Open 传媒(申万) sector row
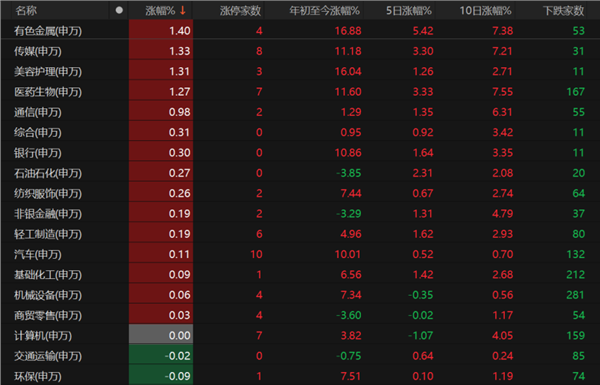600x385 pixels. coord(300,51)
